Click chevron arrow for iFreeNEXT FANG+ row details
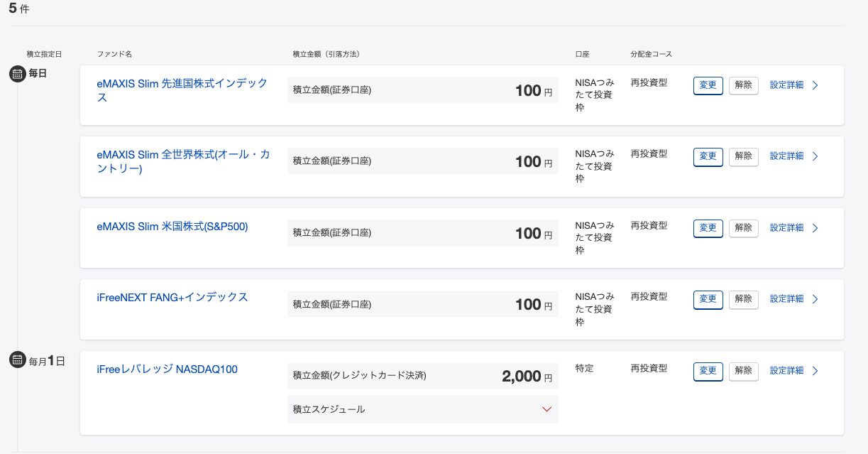The width and height of the screenshot is (868, 454). [815, 299]
